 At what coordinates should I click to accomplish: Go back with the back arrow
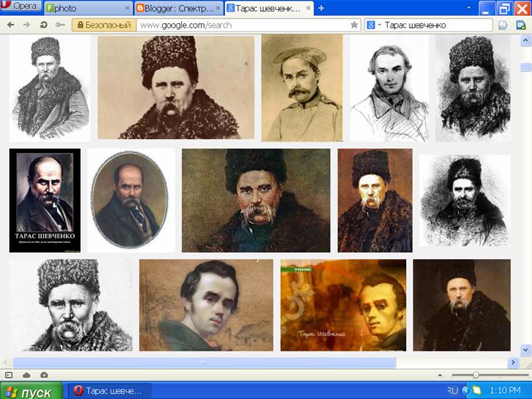[x=11, y=24]
